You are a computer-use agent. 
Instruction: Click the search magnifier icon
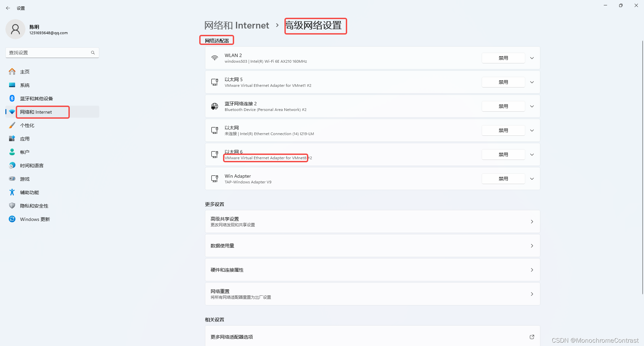[93, 53]
